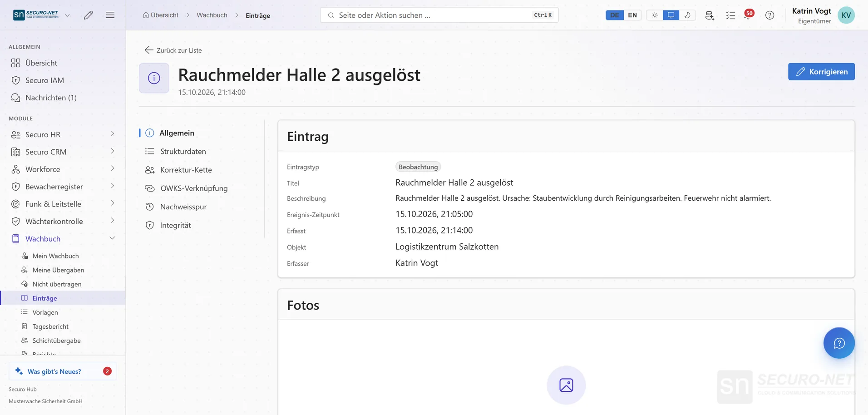Click the edit pencil icon in top bar
Screen dimensions: 868x415
(89, 15)
